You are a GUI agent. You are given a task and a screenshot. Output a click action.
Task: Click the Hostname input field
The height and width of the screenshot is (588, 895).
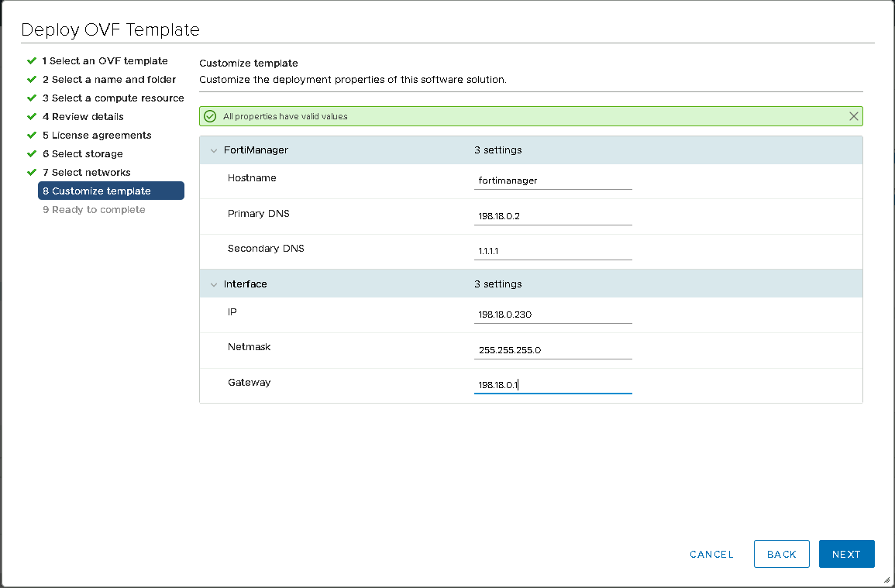pyautogui.click(x=552, y=181)
